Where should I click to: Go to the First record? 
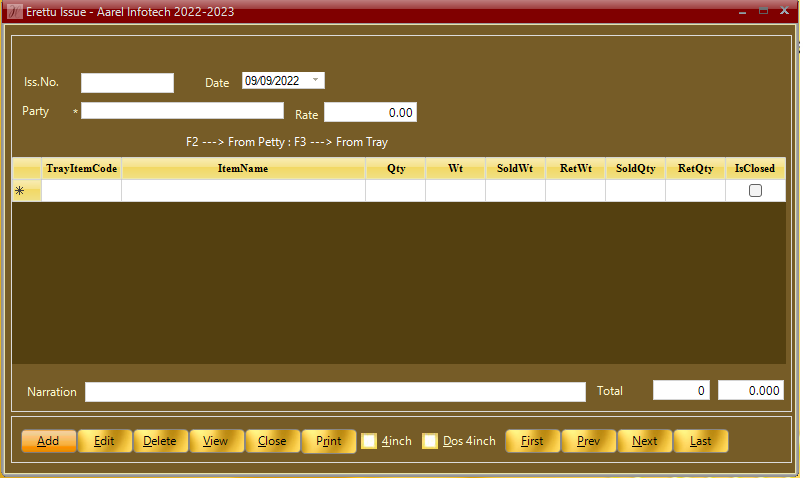click(x=532, y=441)
